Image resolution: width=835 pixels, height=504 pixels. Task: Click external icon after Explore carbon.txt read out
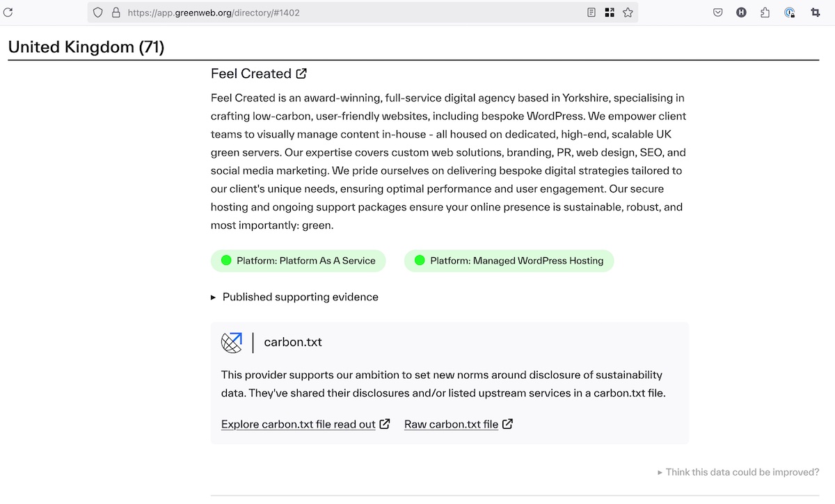pyautogui.click(x=385, y=423)
